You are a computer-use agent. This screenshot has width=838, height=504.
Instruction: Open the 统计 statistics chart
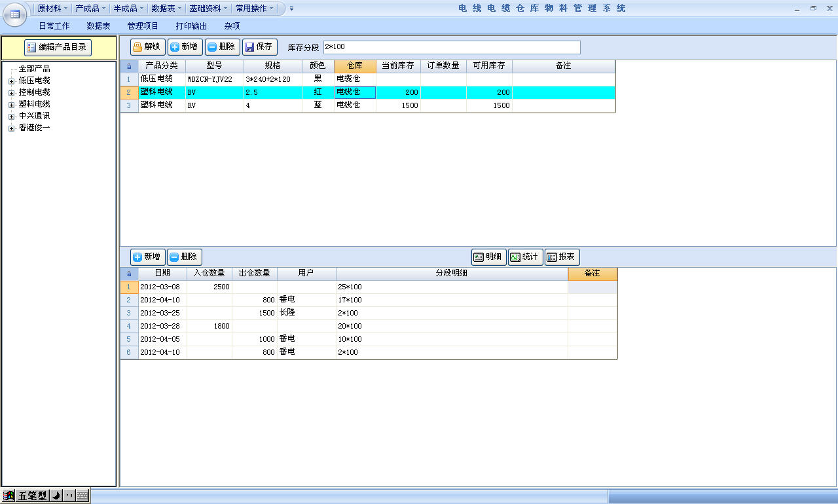(x=525, y=257)
